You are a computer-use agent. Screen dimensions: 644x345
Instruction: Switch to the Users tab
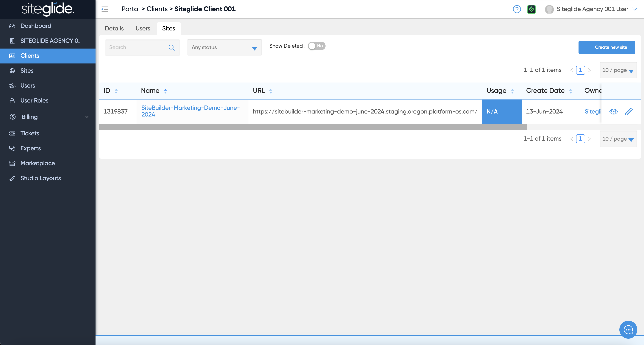tap(143, 29)
